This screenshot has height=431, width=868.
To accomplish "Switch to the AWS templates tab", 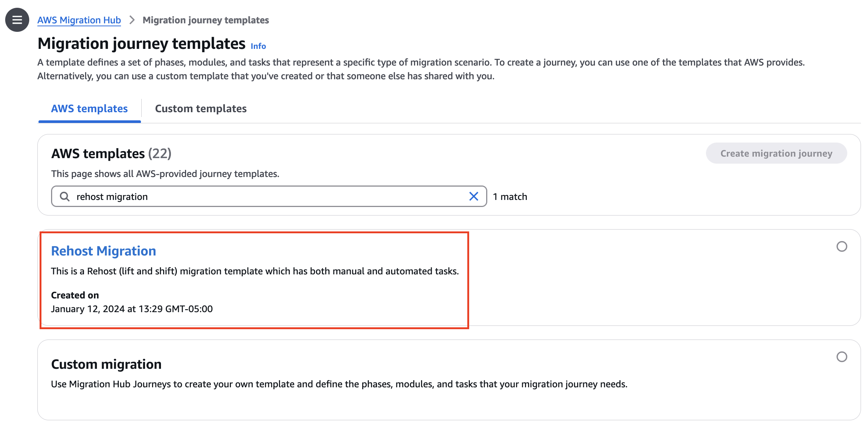I will (89, 108).
